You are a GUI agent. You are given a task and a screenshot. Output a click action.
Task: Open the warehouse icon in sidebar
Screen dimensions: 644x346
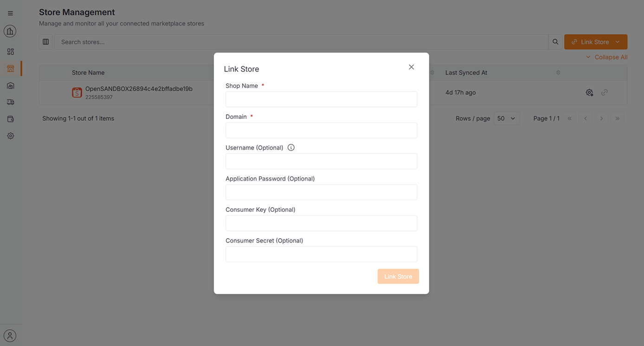(x=10, y=85)
